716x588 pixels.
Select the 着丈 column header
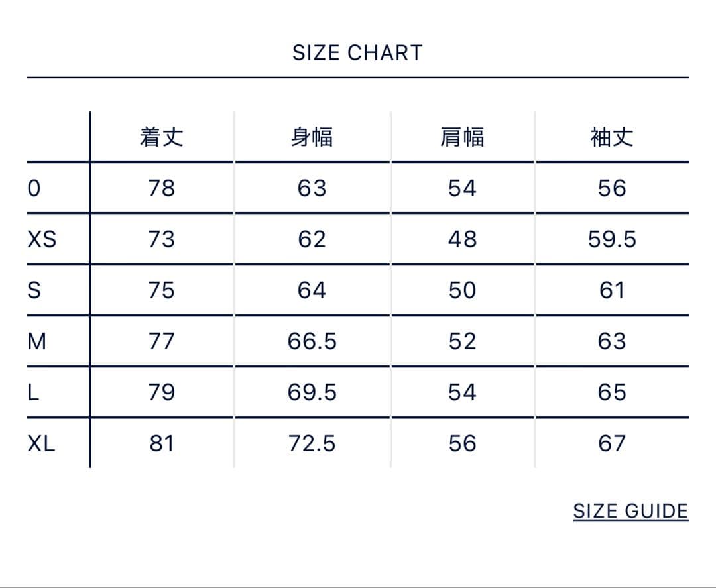pyautogui.click(x=161, y=137)
